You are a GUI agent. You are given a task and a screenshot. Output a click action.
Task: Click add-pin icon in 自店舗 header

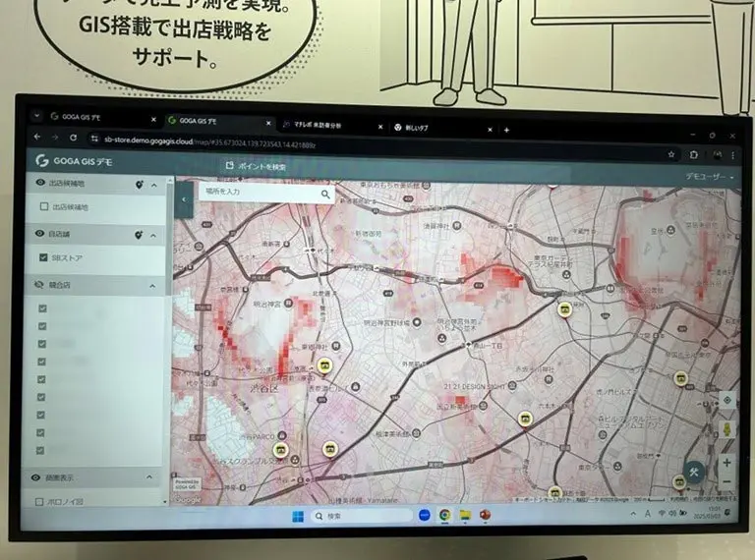139,235
